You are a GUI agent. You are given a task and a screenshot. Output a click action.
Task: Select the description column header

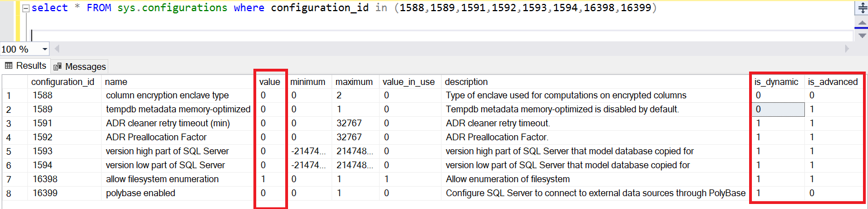coord(596,82)
